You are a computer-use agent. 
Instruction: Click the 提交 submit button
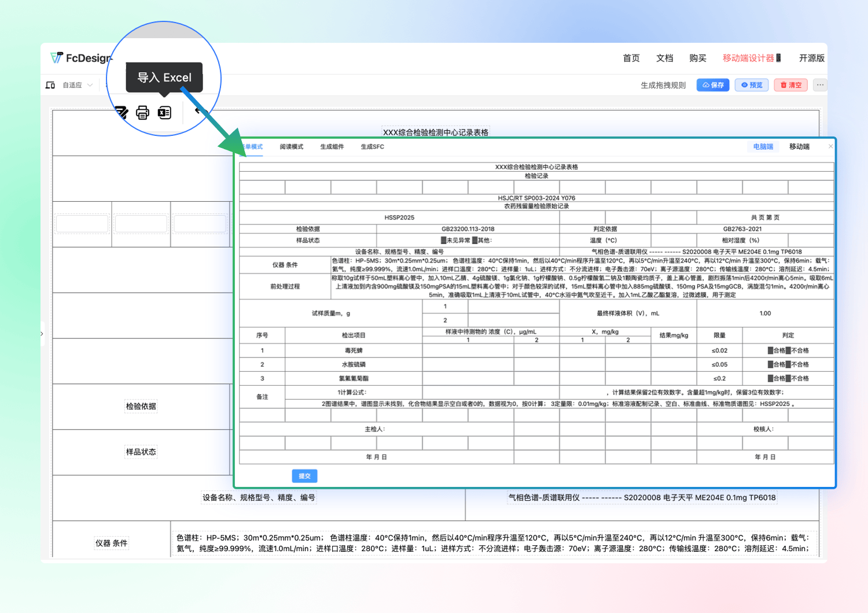(304, 476)
